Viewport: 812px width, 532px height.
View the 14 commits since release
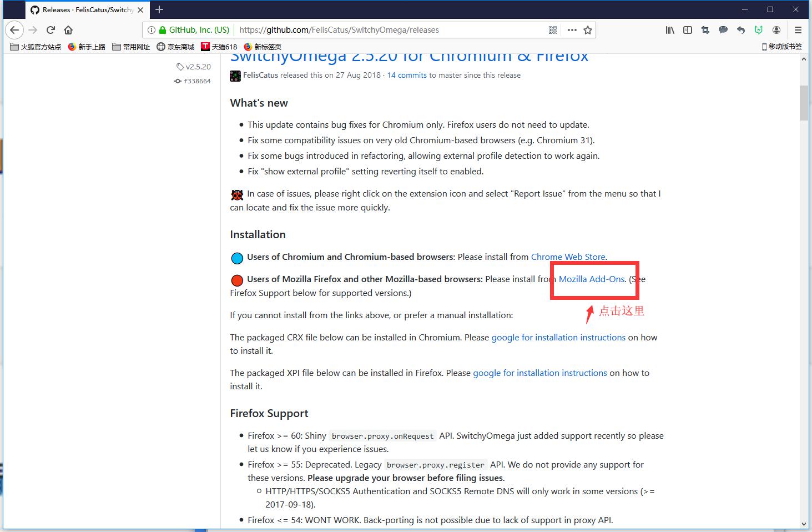407,76
